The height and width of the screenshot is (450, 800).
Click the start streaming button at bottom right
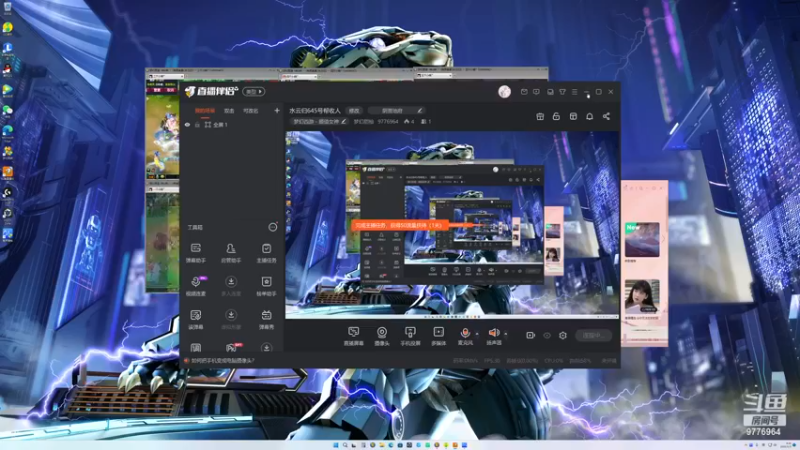593,335
